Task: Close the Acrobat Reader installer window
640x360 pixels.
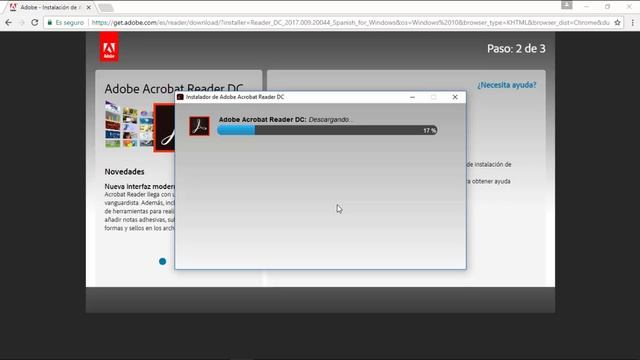Action: click(x=455, y=97)
